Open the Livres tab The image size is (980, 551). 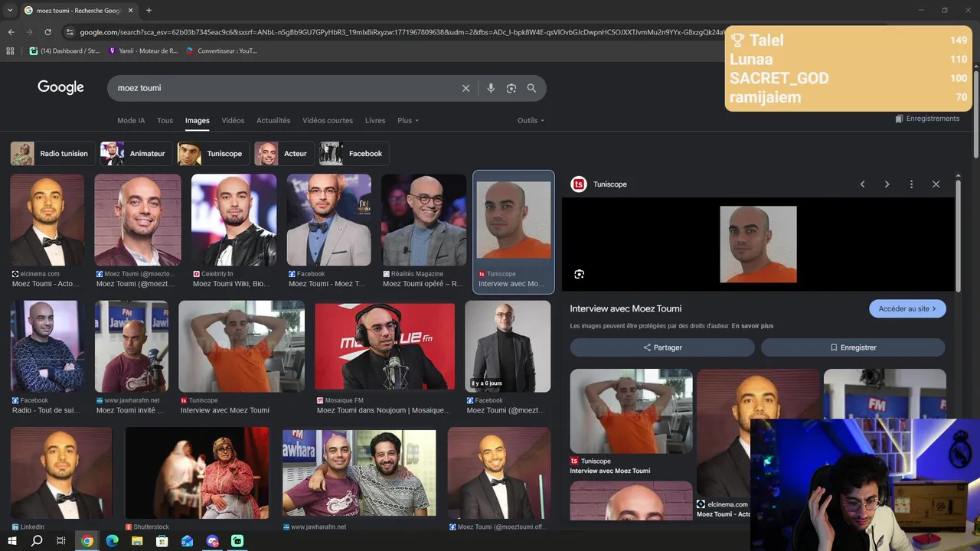(x=375, y=120)
